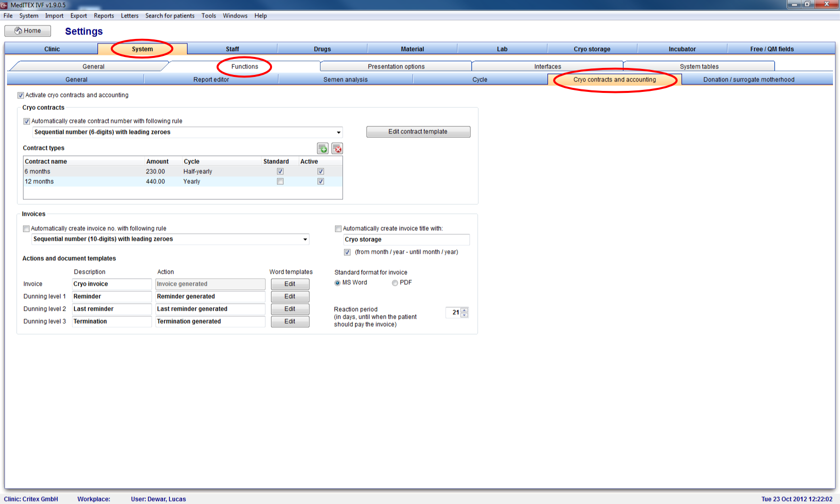
Task: Enable automatic invoice title creation
Action: 338,229
